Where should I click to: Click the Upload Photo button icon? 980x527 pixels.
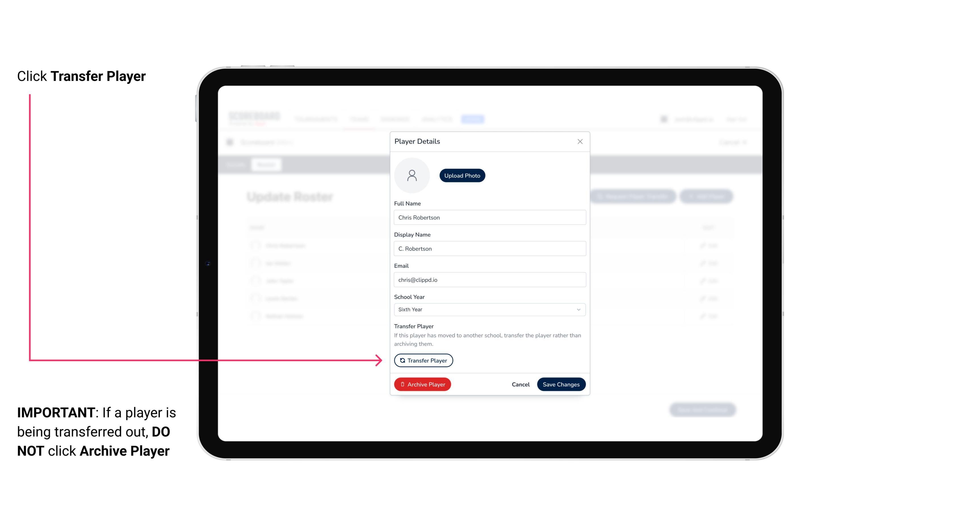[462, 175]
